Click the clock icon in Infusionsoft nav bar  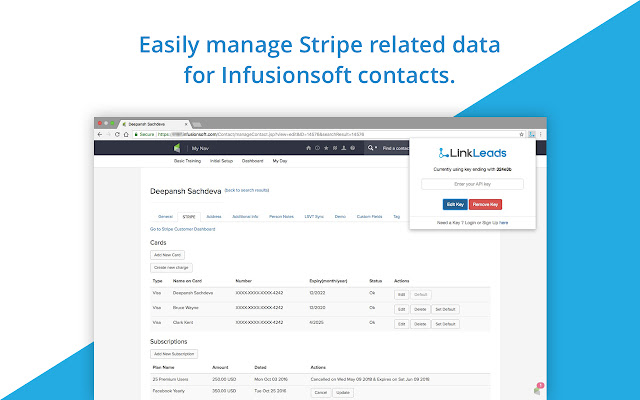click(x=317, y=148)
